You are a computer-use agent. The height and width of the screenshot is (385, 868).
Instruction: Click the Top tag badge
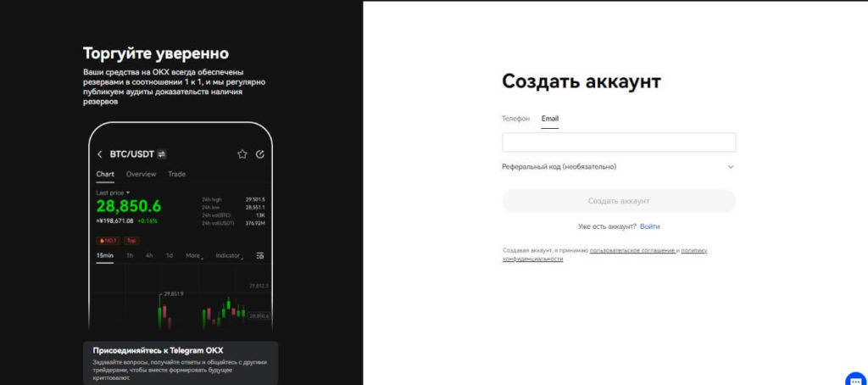[x=131, y=241]
